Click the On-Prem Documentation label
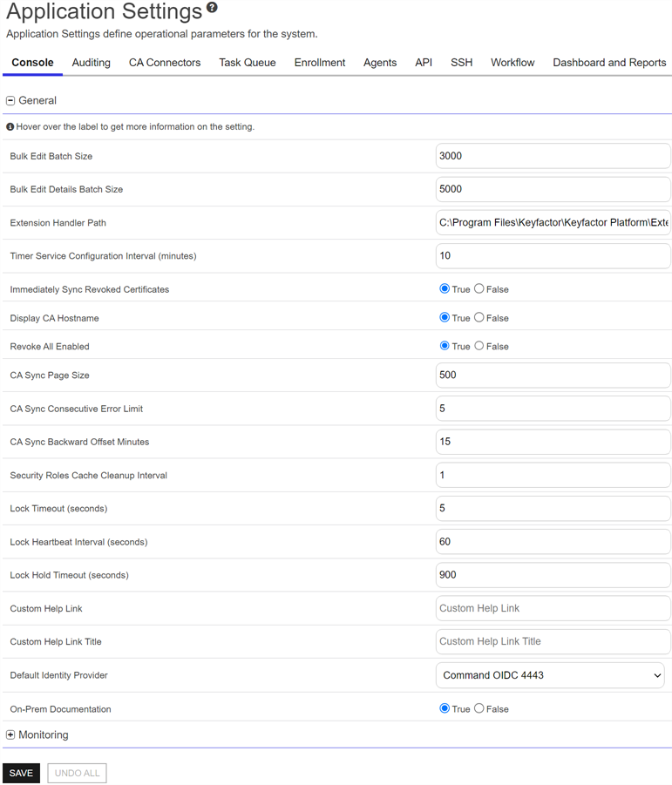 pos(61,709)
